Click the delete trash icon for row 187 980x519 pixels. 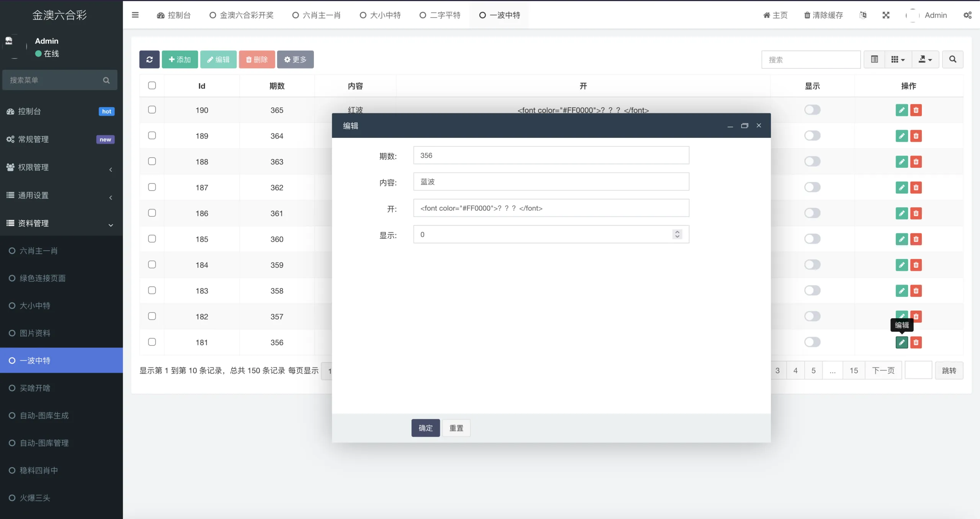point(916,188)
